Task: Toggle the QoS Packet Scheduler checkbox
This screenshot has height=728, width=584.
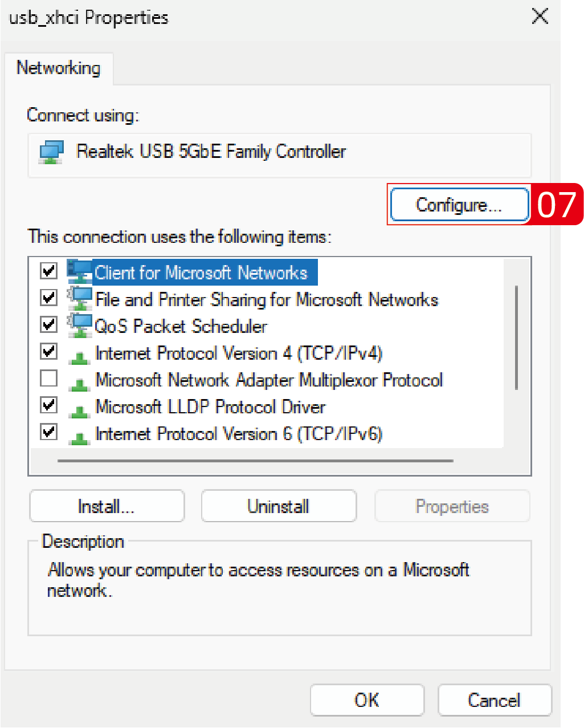Action: coord(49,324)
